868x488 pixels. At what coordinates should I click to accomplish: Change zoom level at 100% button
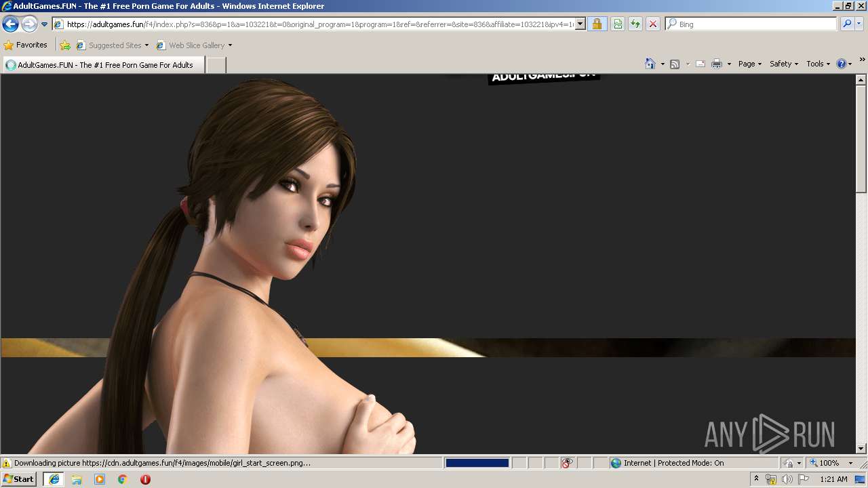(824, 463)
